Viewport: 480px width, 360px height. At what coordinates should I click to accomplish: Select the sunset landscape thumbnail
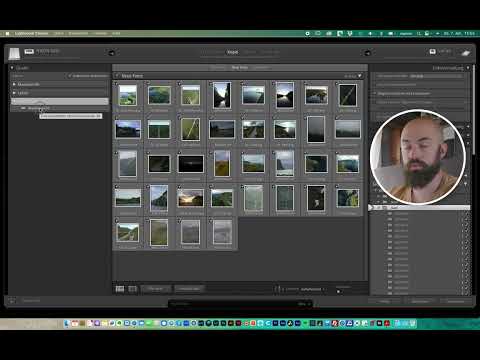point(191,198)
